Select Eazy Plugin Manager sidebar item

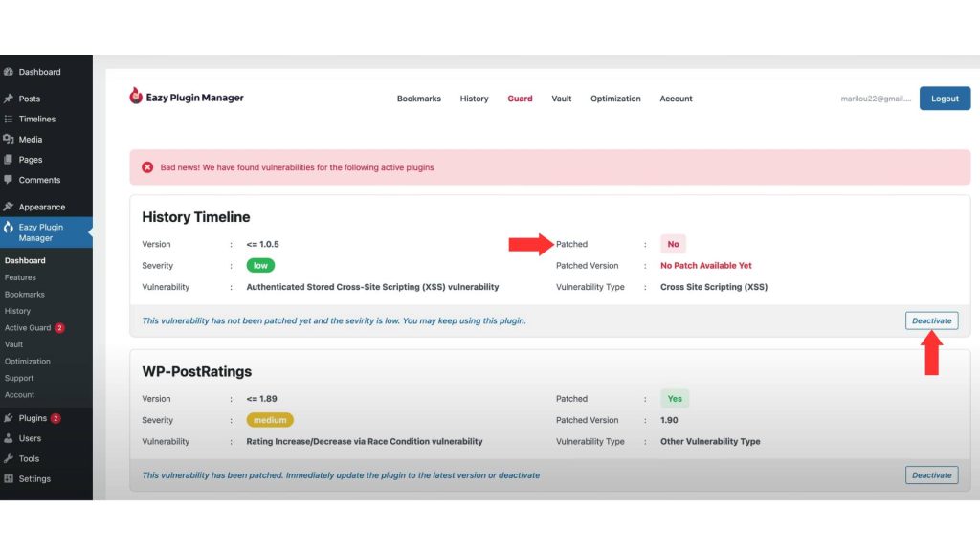46,232
